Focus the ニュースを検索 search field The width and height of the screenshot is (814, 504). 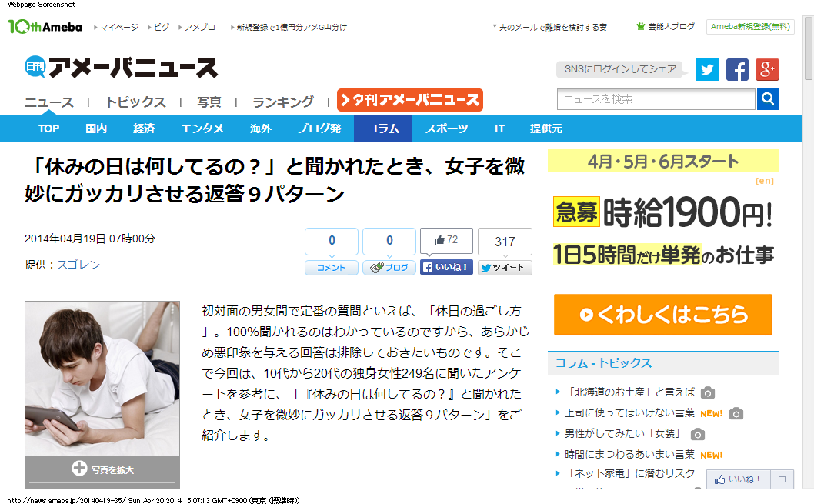pos(656,99)
